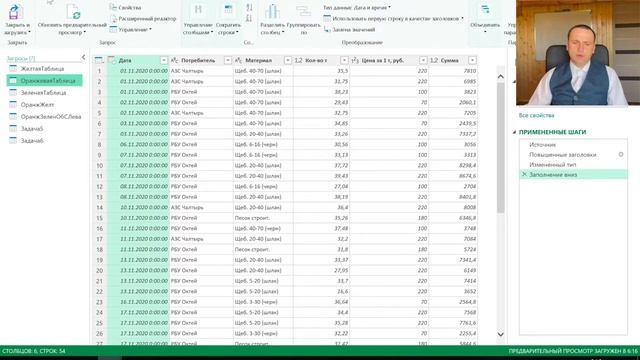This screenshot has width=640, height=360.
Task: Open the Advanced Editor (Расширенный редактор)
Action: pyautogui.click(x=143, y=19)
